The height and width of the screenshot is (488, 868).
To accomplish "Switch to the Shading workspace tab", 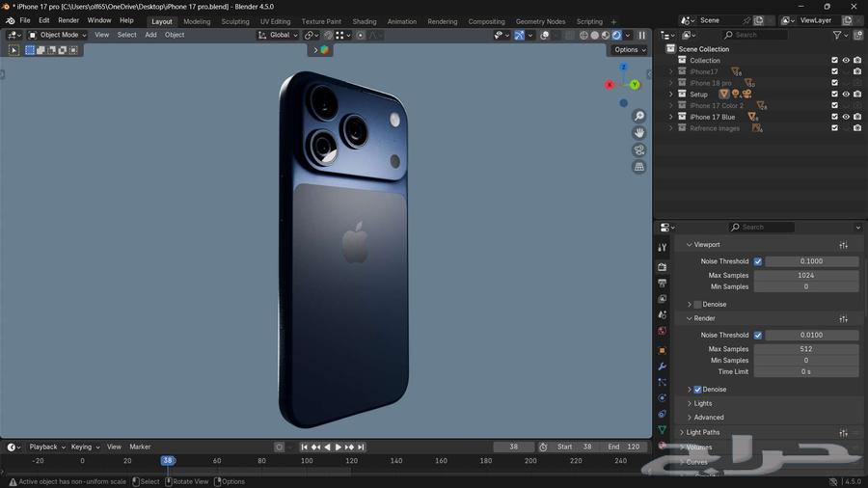I will tap(365, 21).
